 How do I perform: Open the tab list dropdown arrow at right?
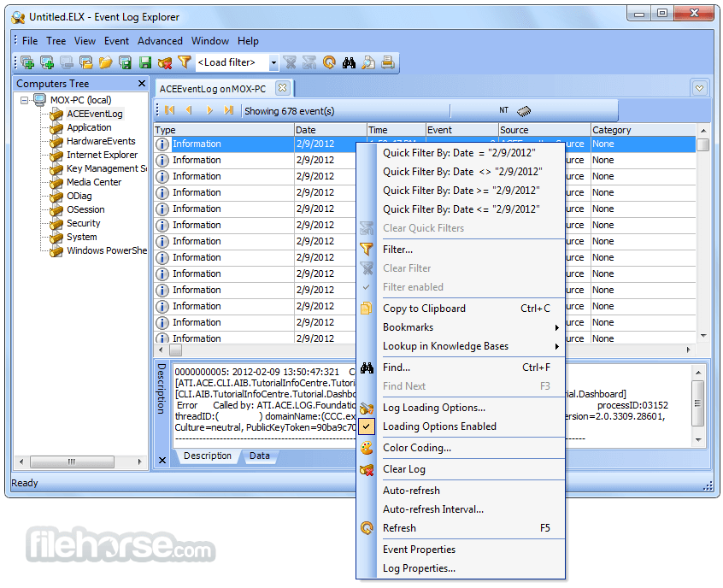coord(699,88)
